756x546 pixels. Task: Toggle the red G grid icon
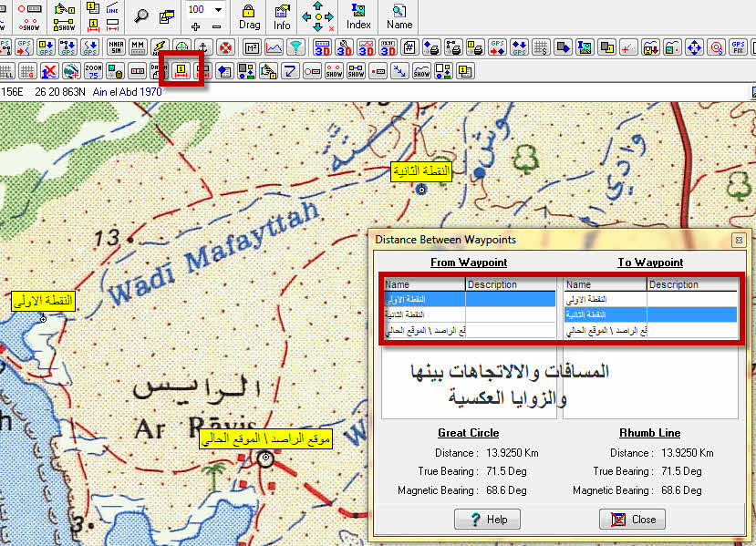tap(27, 71)
